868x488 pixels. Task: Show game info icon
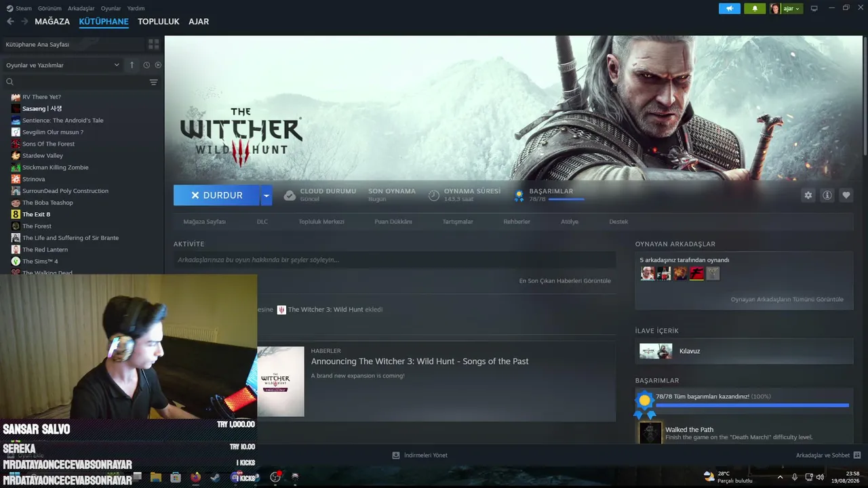[827, 195]
